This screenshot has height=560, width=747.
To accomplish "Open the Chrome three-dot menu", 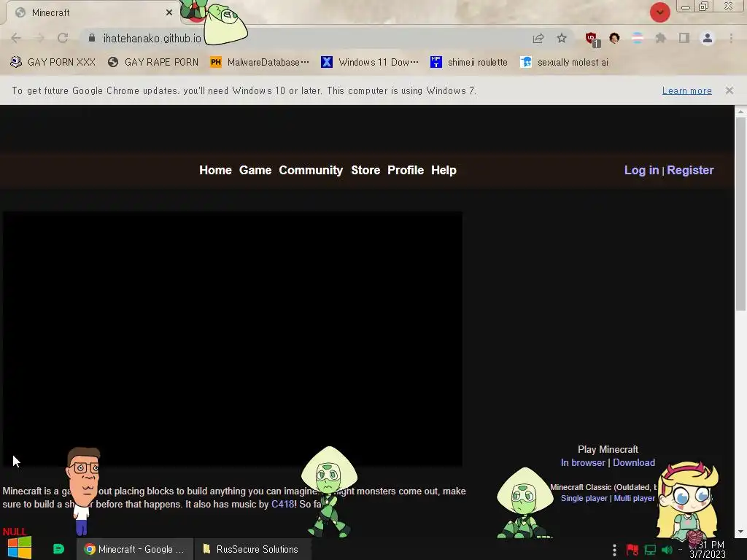I will click(731, 38).
